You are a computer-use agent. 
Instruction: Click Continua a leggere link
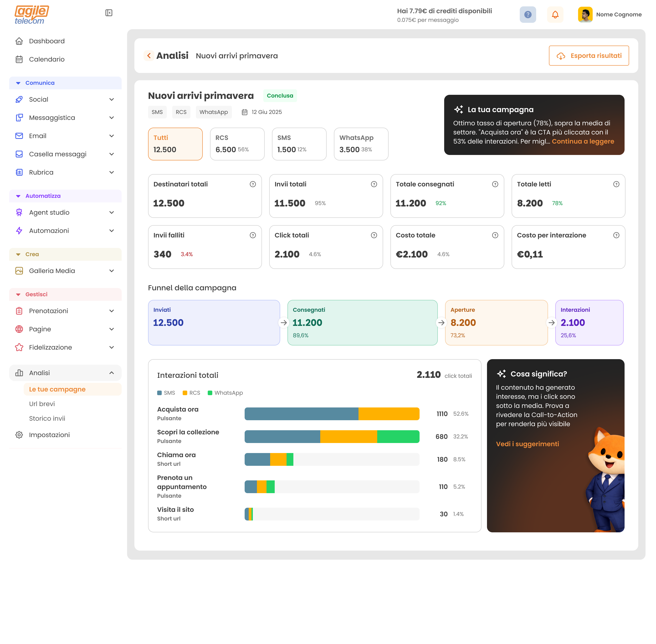tap(583, 141)
